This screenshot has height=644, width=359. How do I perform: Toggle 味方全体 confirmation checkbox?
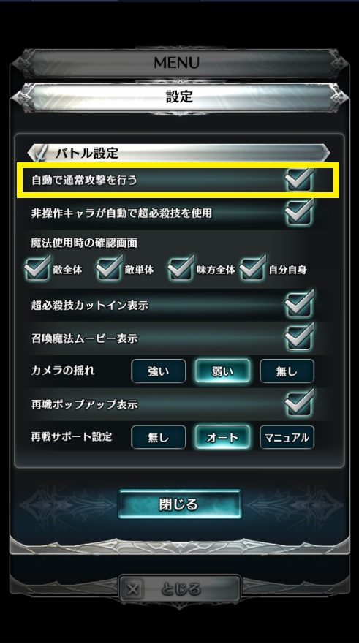click(181, 268)
